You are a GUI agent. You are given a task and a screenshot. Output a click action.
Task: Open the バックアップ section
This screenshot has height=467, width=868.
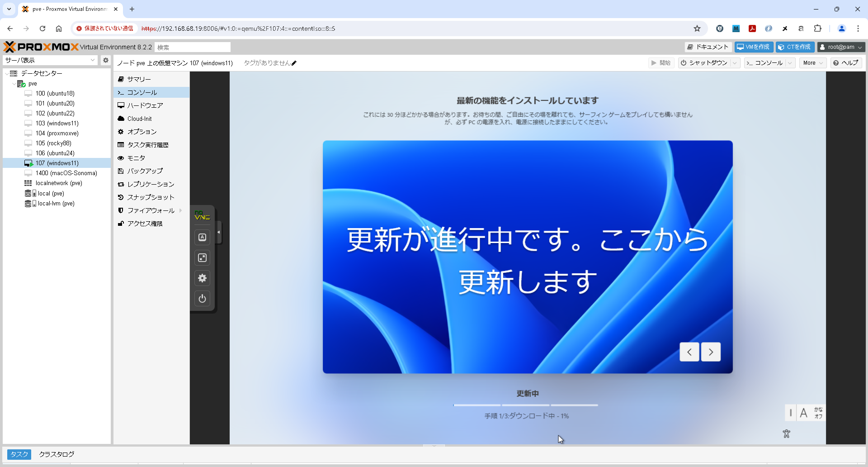tap(151, 171)
